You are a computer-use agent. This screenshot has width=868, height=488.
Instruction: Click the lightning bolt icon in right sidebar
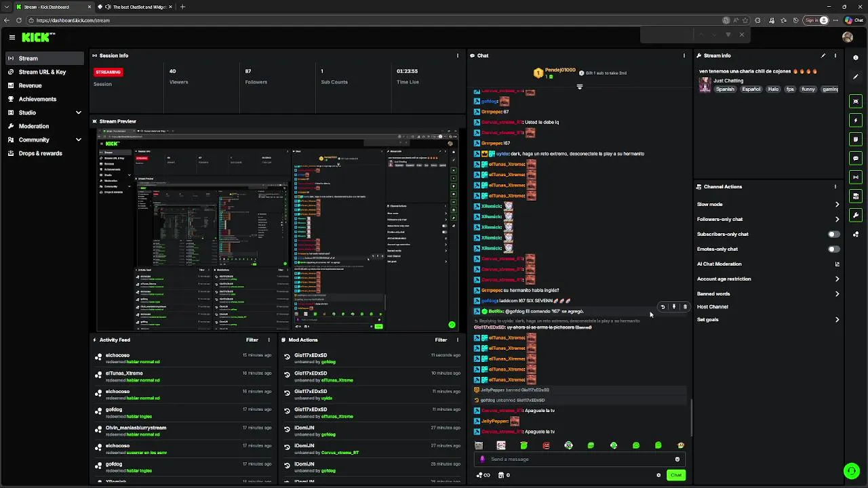pos(856,120)
